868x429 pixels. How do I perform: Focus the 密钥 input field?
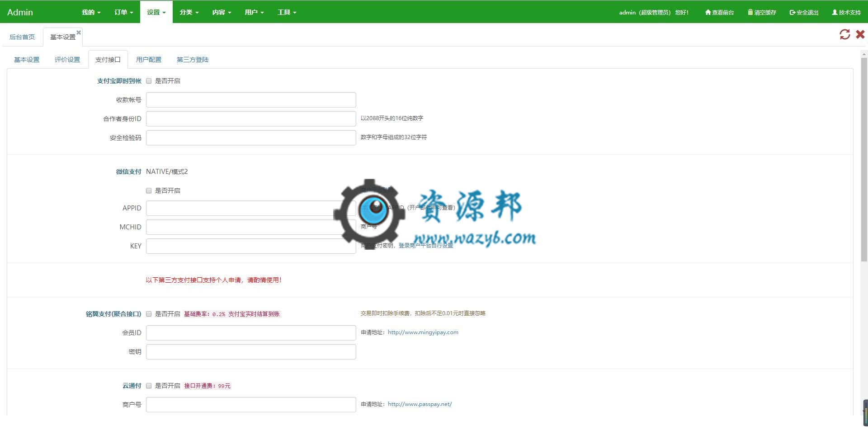251,352
